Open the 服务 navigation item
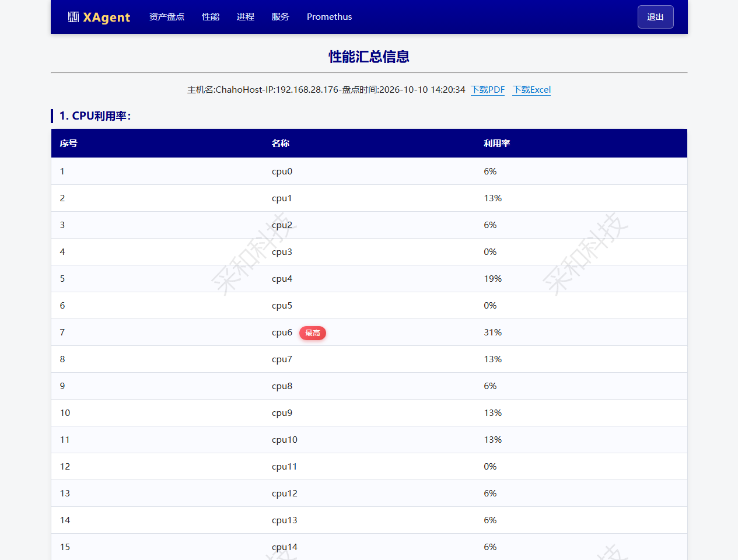The height and width of the screenshot is (560, 738). click(x=281, y=17)
